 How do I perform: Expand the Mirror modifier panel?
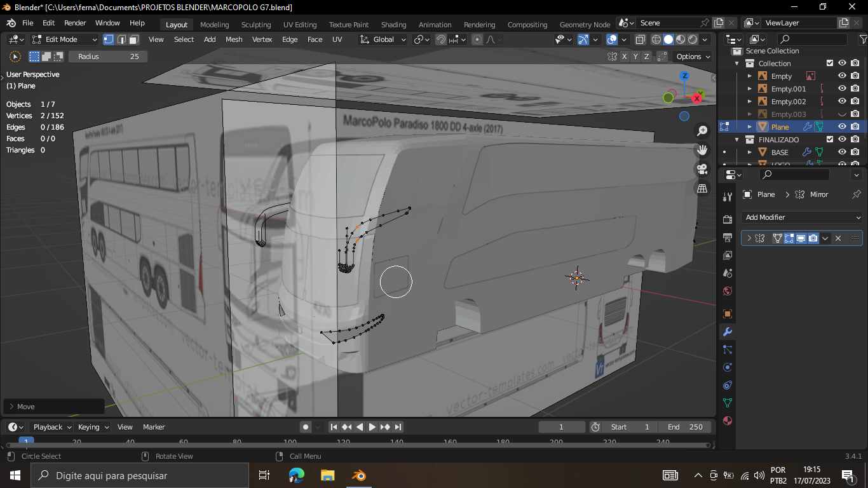point(749,238)
